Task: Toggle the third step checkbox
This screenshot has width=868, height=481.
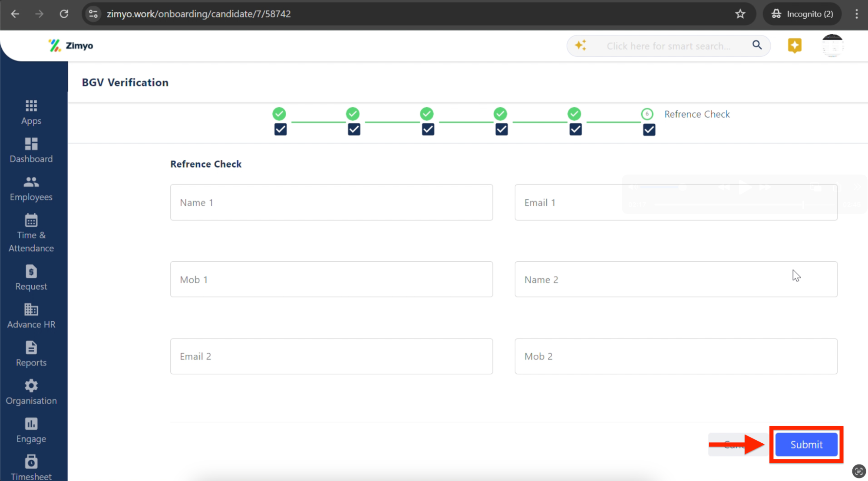Action: click(x=428, y=129)
